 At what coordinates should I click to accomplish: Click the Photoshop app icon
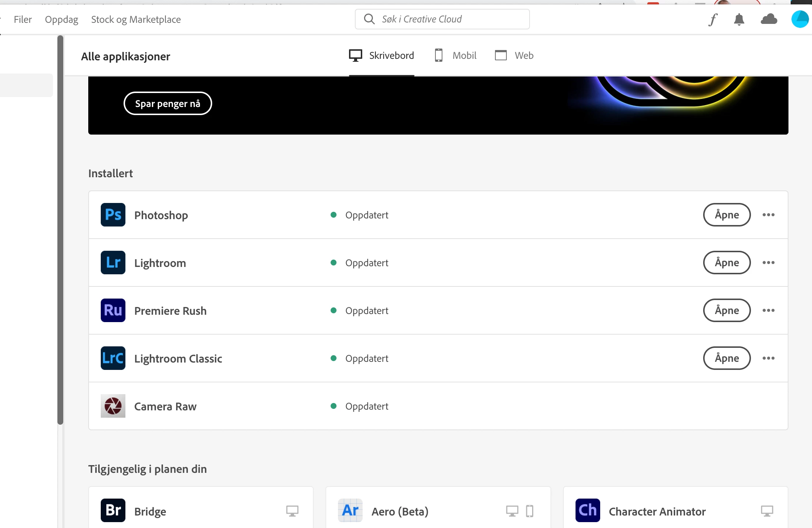click(x=113, y=215)
